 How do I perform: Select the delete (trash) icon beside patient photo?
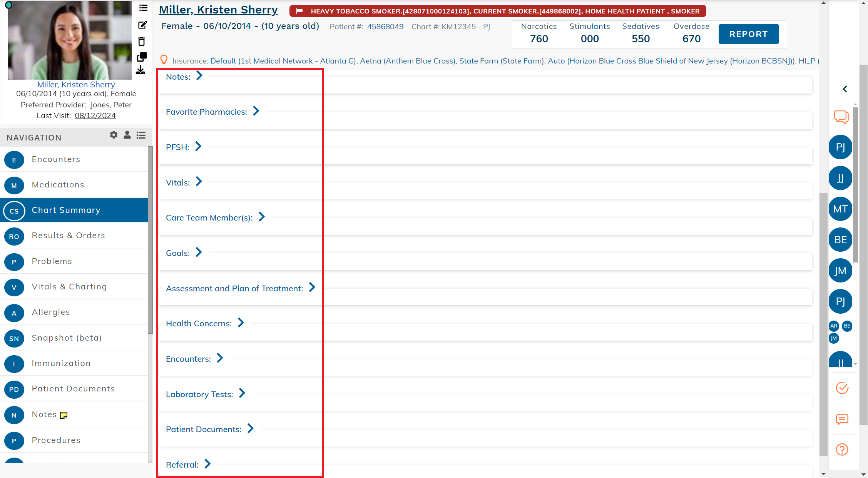(x=142, y=41)
